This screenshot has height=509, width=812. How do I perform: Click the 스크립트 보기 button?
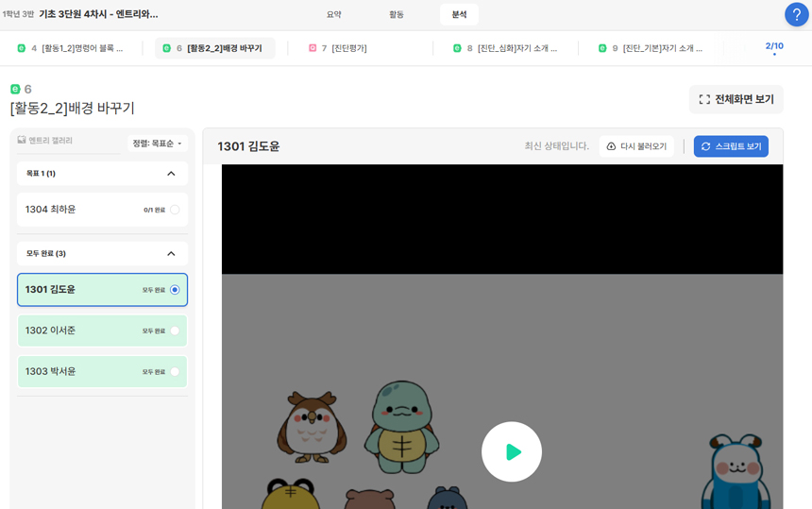pos(731,146)
